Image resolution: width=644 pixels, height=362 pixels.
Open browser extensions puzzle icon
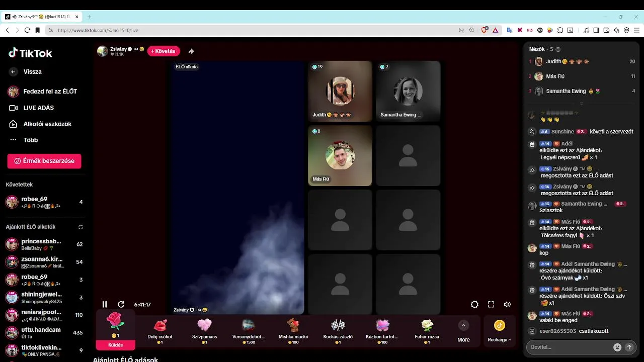(560, 30)
